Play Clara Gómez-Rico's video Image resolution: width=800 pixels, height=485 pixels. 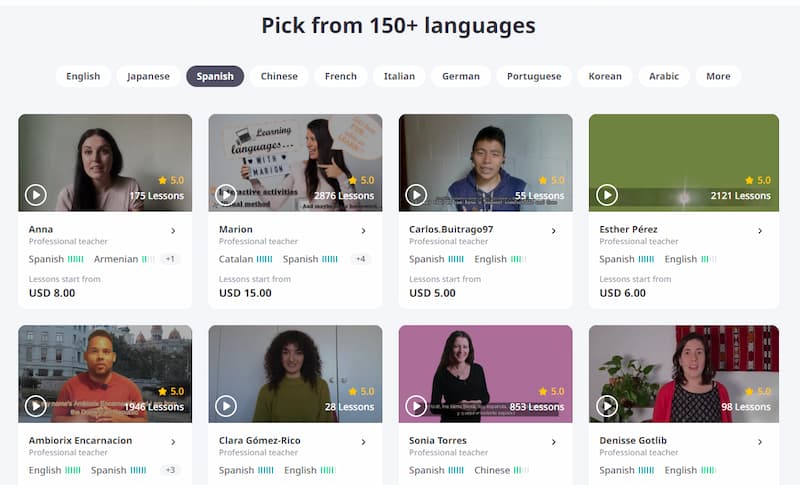(x=226, y=406)
